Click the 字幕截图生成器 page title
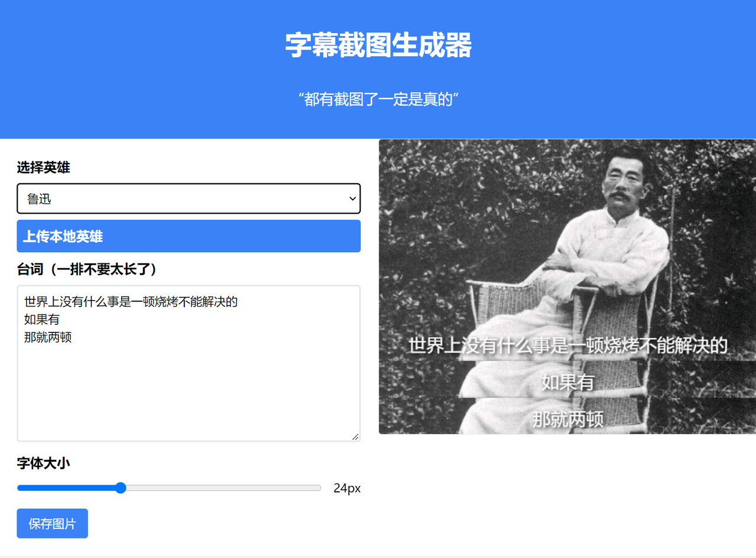The width and height of the screenshot is (756, 558). pyautogui.click(x=378, y=45)
